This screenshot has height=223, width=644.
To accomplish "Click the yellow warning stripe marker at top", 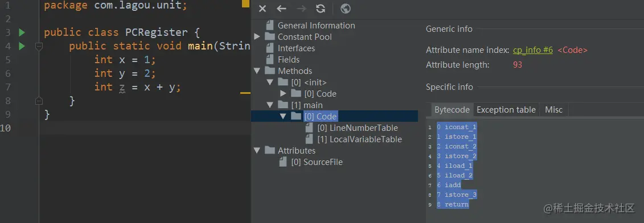I will (x=245, y=3).
